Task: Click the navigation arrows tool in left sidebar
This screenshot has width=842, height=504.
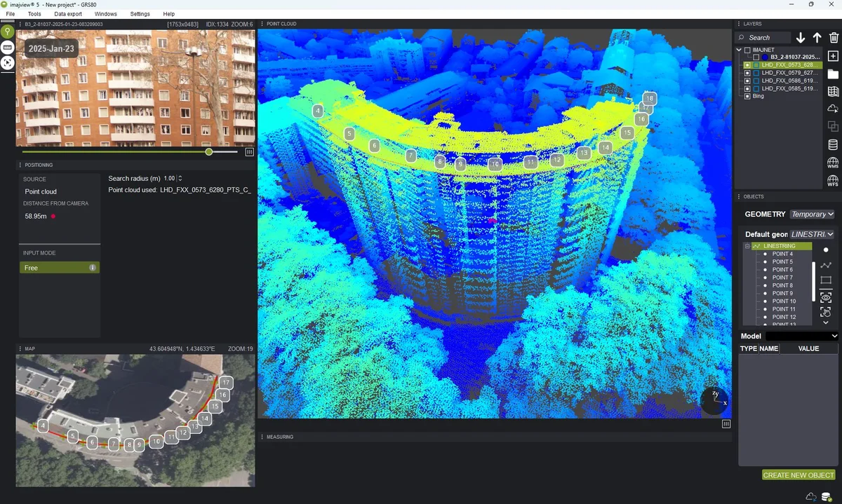Action: pos(7,62)
